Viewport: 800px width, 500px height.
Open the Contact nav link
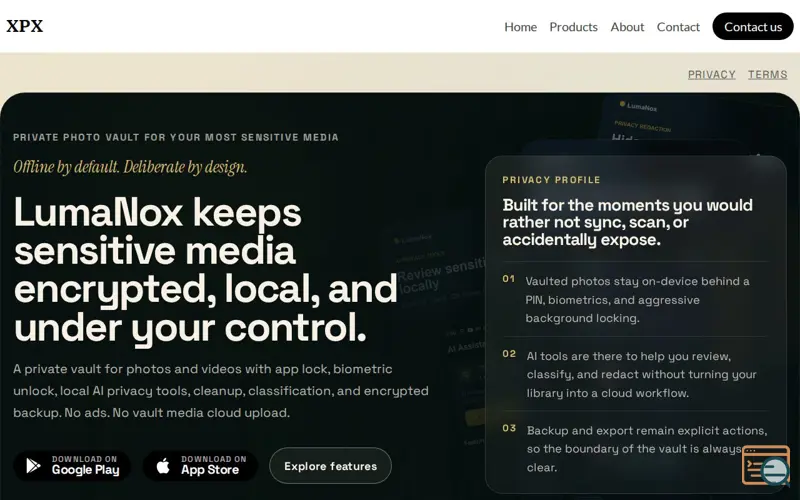pos(678,27)
